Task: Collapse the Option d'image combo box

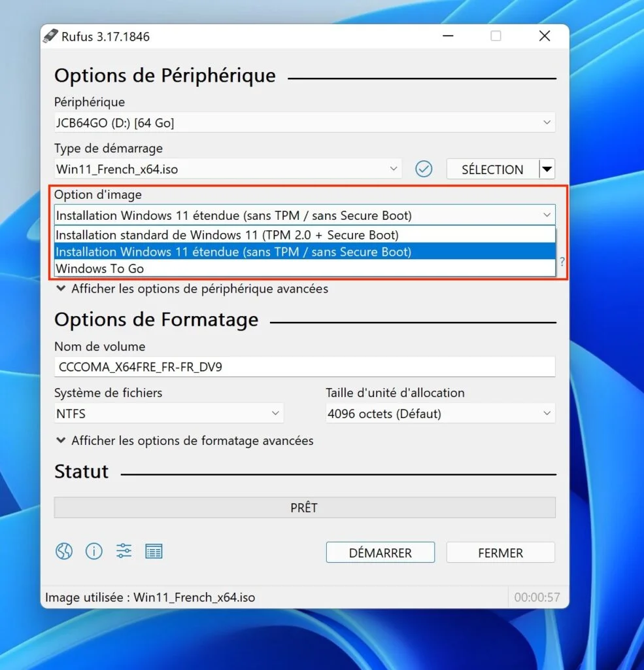Action: tap(305, 215)
